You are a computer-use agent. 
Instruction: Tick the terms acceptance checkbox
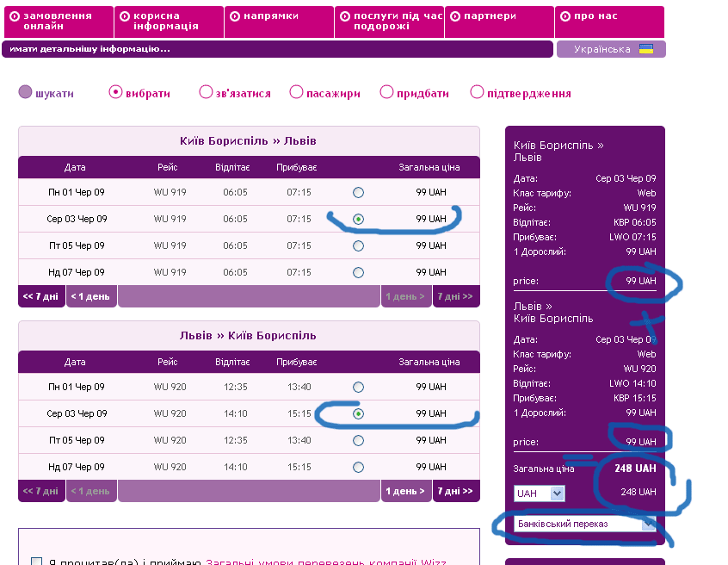click(x=36, y=562)
